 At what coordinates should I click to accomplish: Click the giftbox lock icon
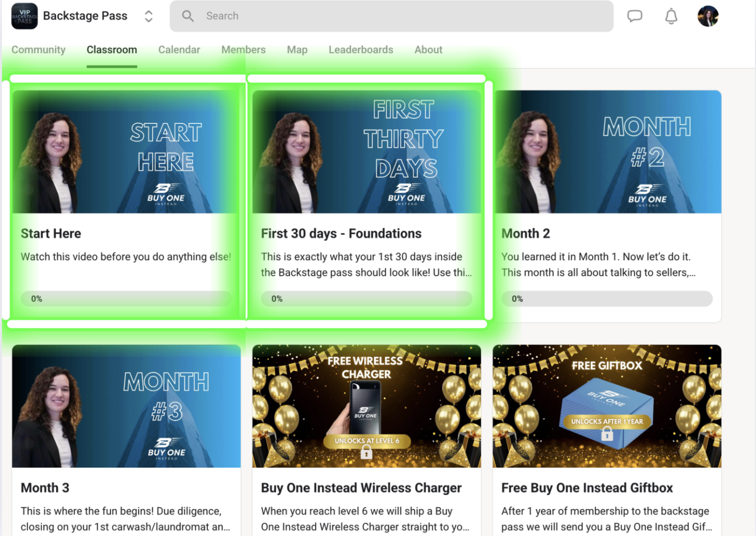point(607,434)
